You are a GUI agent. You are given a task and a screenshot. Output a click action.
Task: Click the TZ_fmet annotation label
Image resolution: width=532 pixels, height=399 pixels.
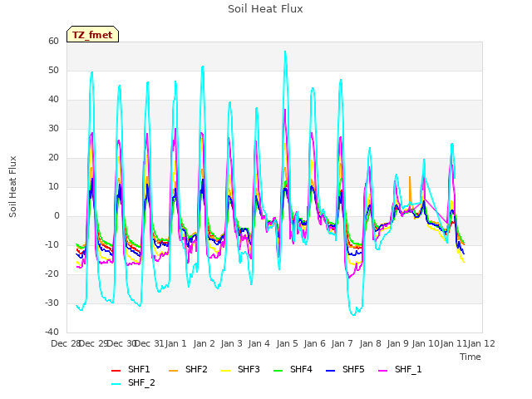pyautogui.click(x=92, y=35)
